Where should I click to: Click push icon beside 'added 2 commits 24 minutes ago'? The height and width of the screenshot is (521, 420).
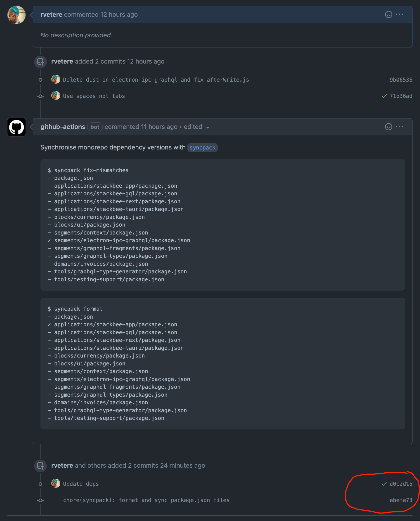pos(40,466)
